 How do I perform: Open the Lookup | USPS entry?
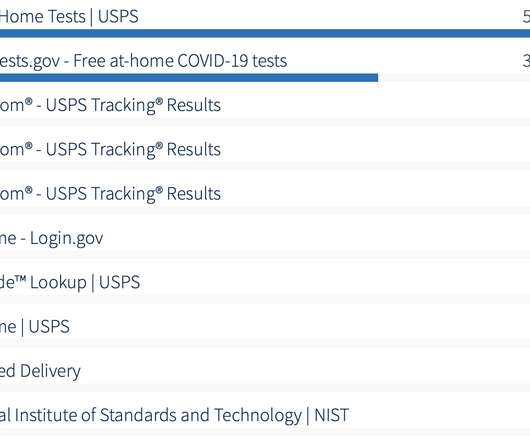tap(70, 283)
